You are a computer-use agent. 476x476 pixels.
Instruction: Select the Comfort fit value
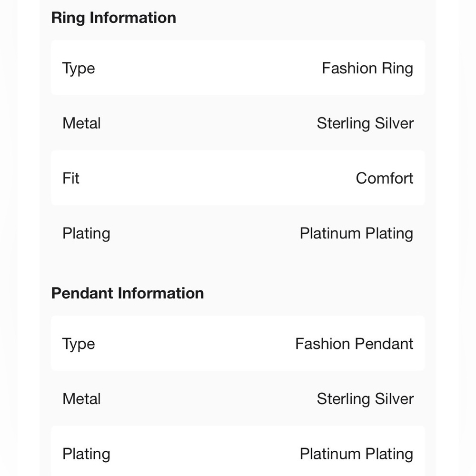pyautogui.click(x=384, y=178)
